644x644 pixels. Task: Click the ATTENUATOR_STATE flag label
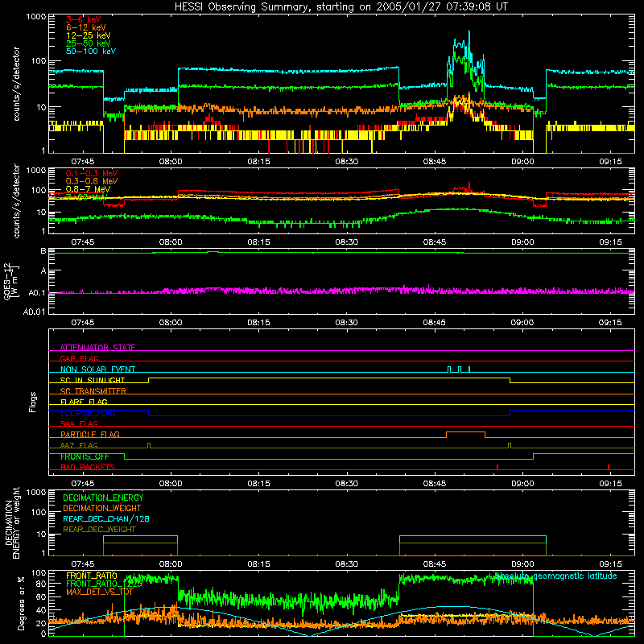(97, 348)
